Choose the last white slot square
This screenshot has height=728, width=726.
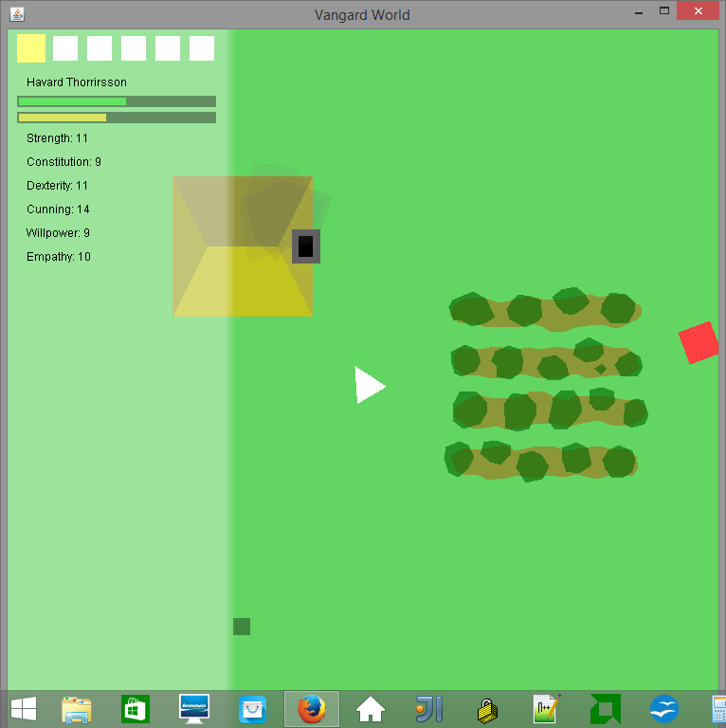click(x=202, y=48)
